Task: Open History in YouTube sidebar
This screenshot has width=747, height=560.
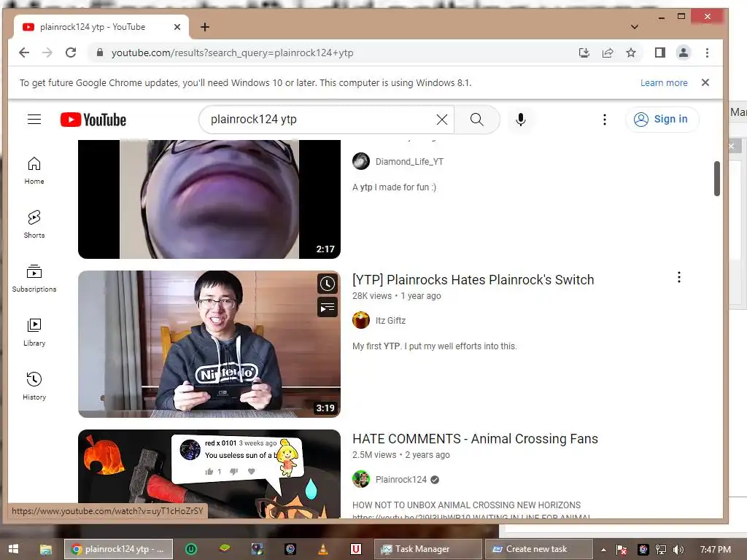Action: [x=34, y=386]
